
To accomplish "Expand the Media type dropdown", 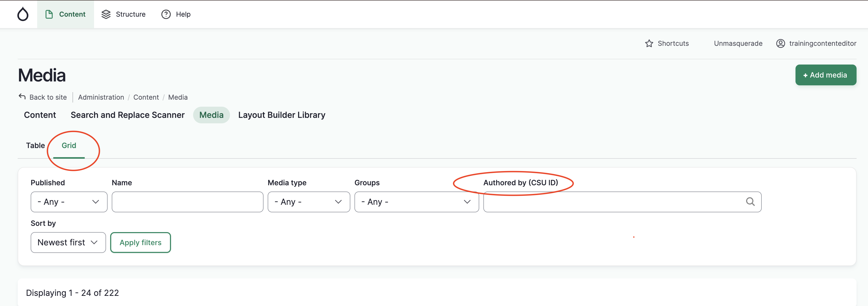I will (x=308, y=202).
